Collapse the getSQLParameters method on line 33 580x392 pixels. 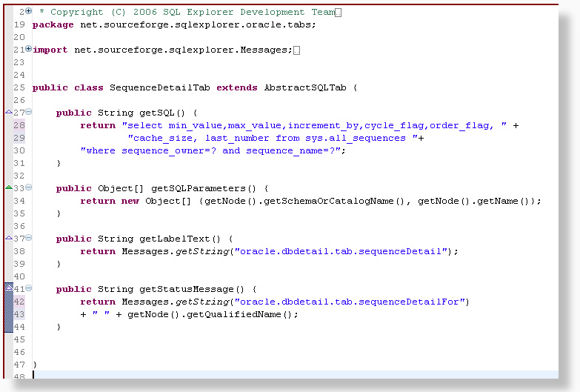click(x=28, y=187)
